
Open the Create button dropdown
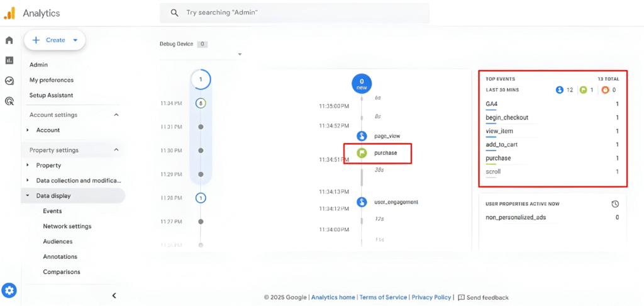click(x=75, y=40)
